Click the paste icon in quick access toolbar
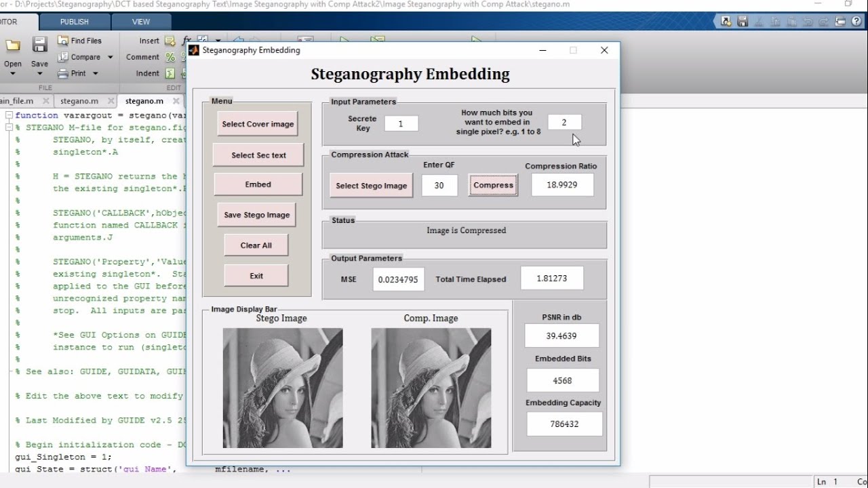868x488 pixels. tap(791, 21)
